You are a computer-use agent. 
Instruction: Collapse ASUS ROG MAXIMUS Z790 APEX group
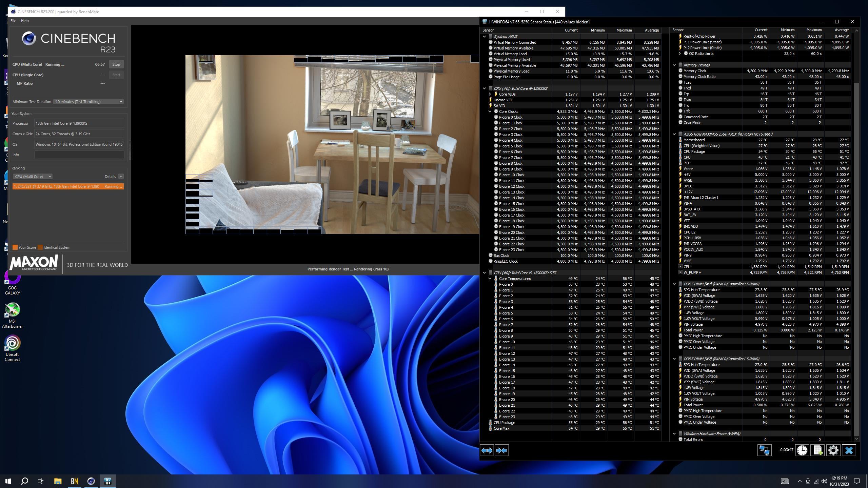pyautogui.click(x=674, y=134)
